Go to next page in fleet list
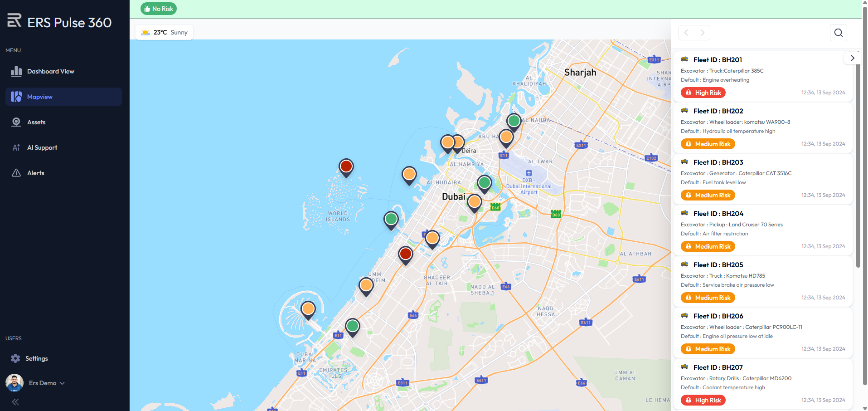The image size is (868, 411). click(702, 33)
